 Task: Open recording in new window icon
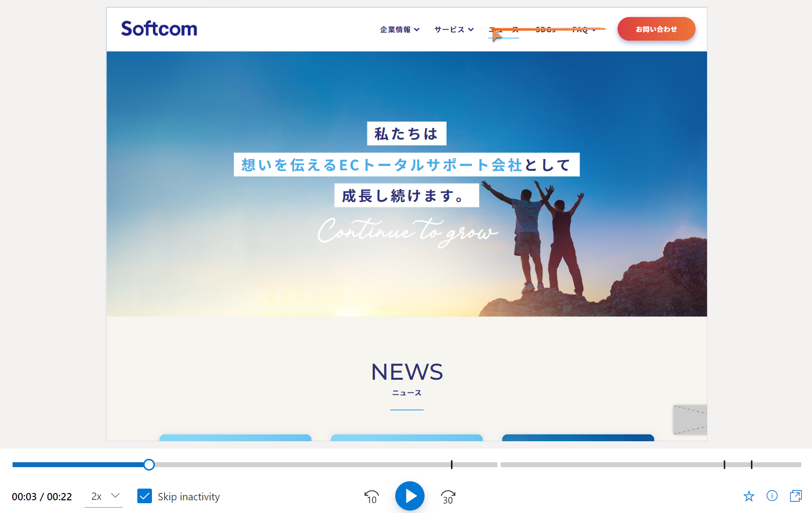point(796,496)
